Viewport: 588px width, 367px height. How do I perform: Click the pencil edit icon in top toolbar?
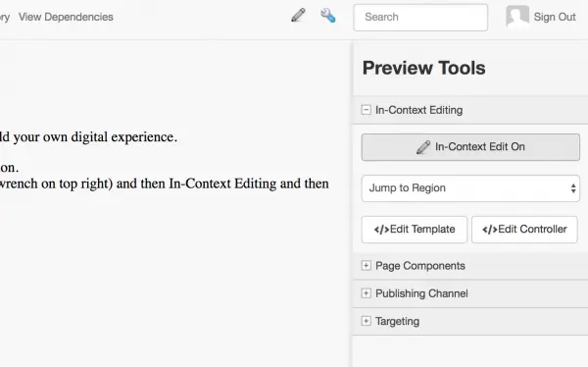click(298, 16)
